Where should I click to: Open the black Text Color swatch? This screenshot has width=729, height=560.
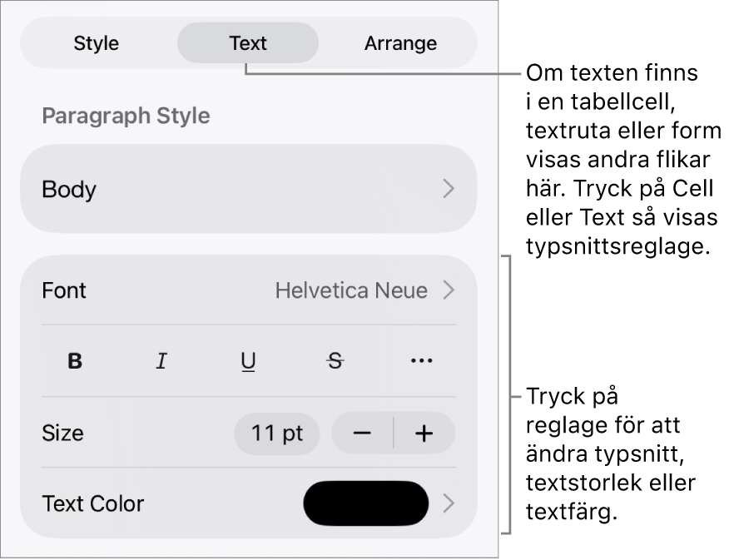[x=366, y=503]
